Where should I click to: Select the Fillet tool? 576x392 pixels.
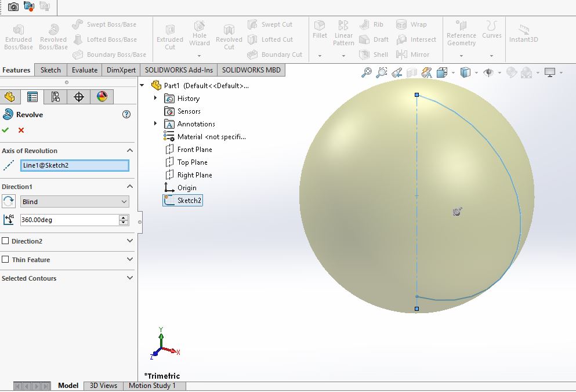coord(320,30)
